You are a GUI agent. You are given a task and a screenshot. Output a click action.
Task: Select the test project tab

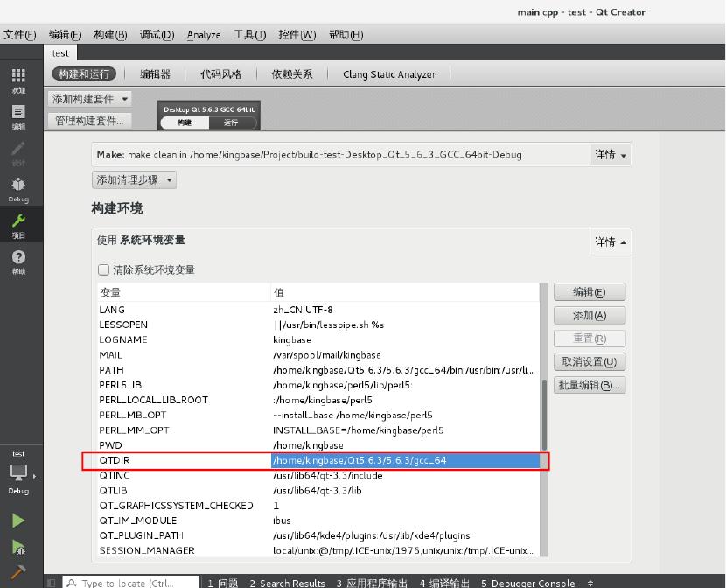pyautogui.click(x=60, y=52)
